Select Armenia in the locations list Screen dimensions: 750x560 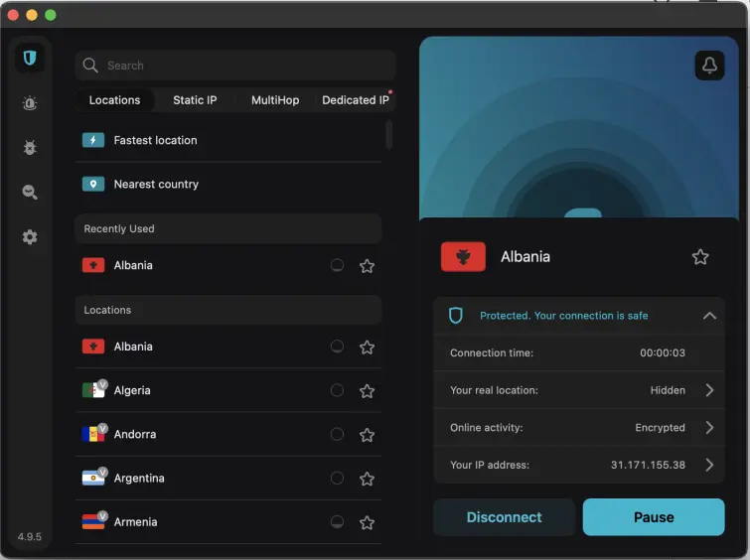click(228, 521)
